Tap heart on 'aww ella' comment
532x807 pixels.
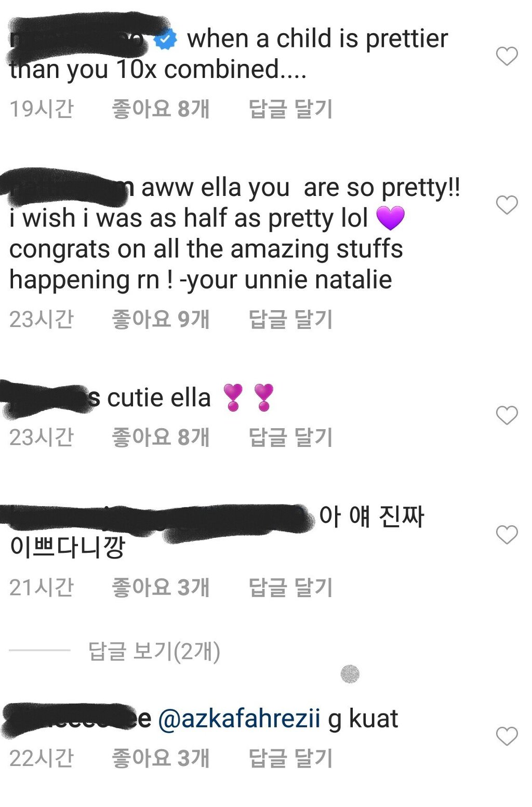tap(507, 205)
